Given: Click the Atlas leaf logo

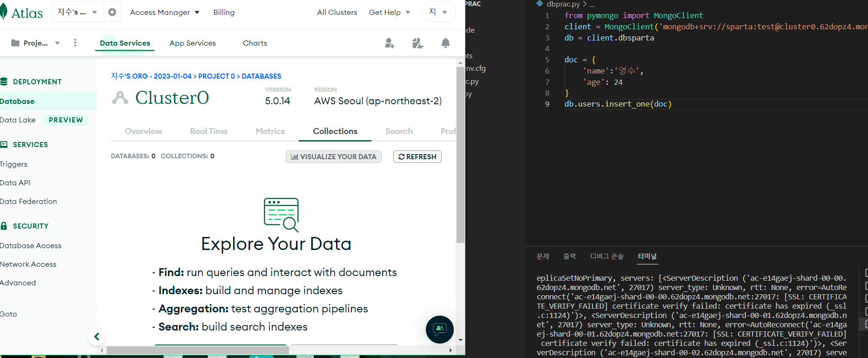Looking at the screenshot, I should pyautogui.click(x=4, y=12).
